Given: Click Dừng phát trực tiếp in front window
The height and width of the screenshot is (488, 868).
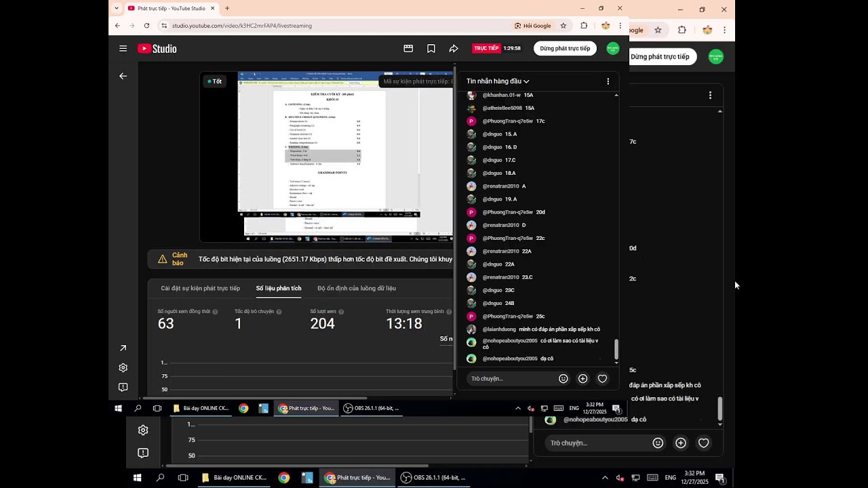Looking at the screenshot, I should [565, 49].
